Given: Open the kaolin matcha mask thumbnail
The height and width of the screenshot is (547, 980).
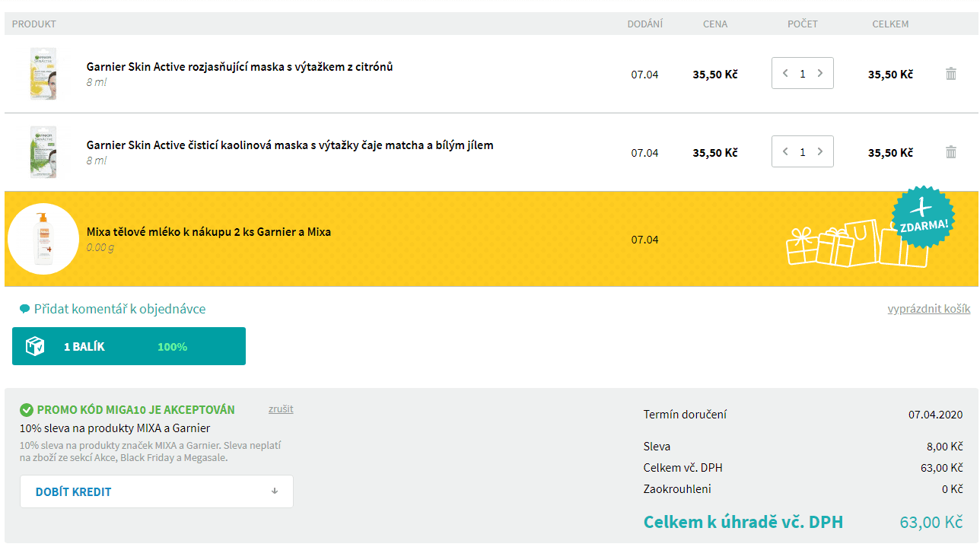Looking at the screenshot, I should tap(43, 152).
